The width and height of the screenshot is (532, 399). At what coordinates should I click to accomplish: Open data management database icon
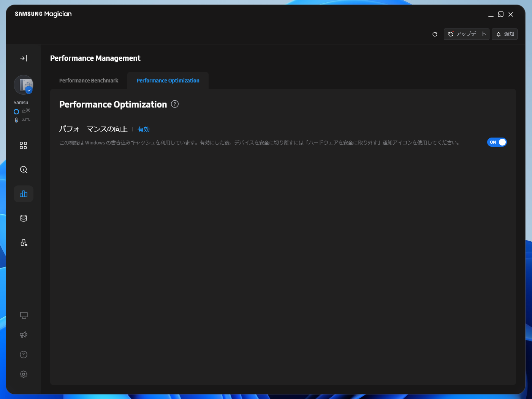click(24, 218)
